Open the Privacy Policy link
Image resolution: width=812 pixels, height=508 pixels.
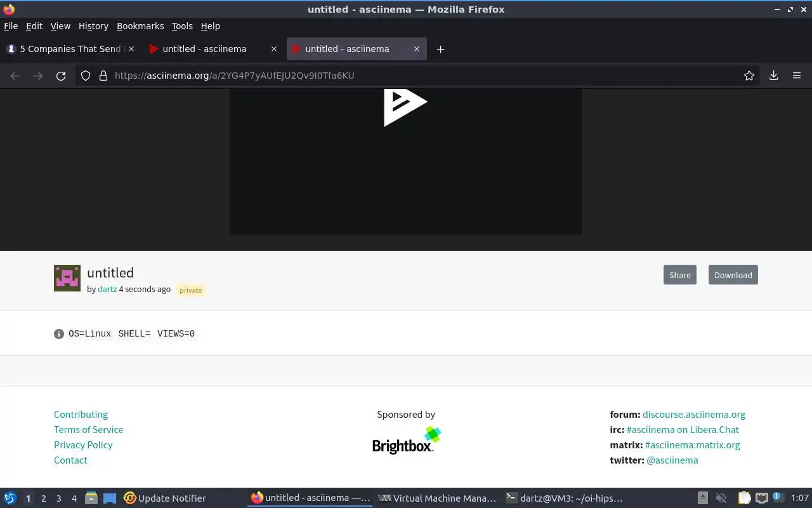click(x=83, y=445)
